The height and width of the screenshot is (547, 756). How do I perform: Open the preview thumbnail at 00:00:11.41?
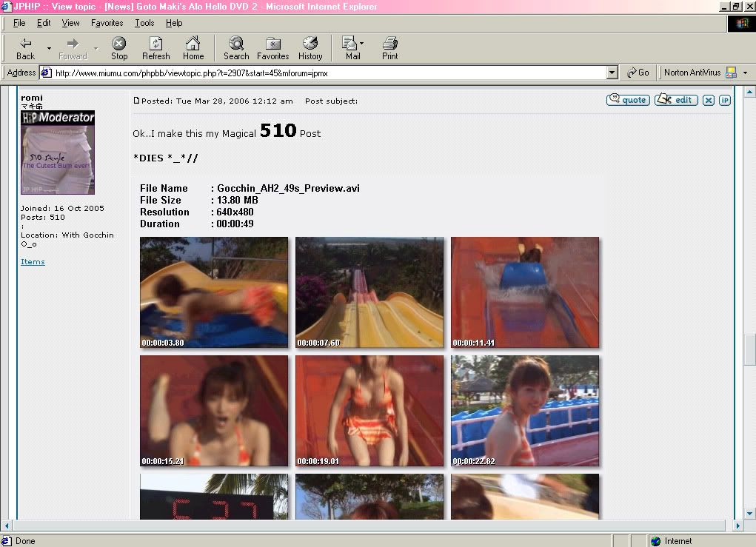pyautogui.click(x=525, y=292)
